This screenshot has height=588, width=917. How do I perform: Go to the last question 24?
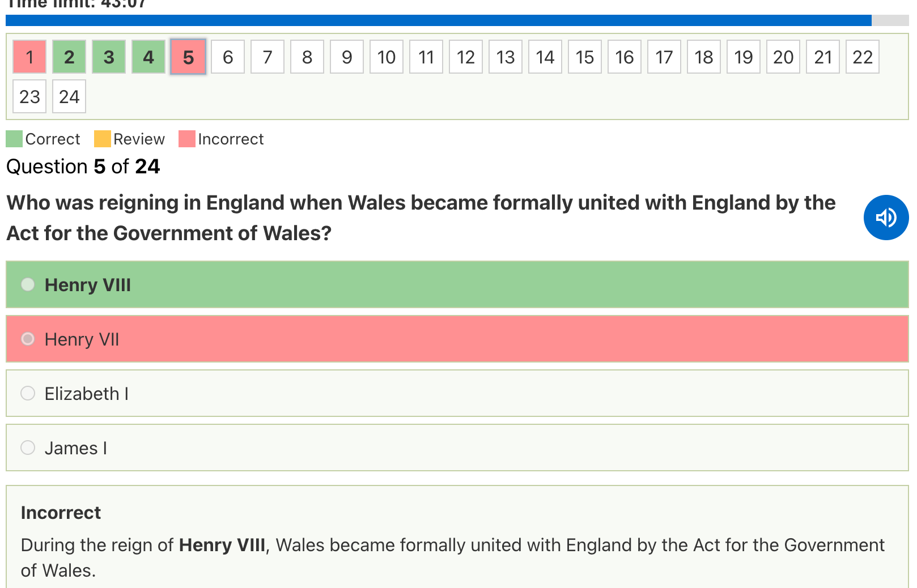point(69,96)
